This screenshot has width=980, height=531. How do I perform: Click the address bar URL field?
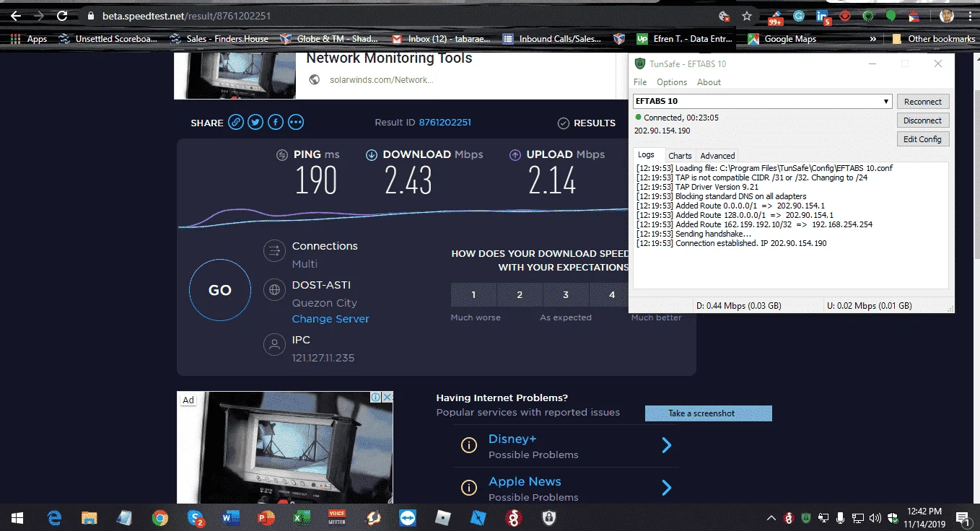point(397,15)
